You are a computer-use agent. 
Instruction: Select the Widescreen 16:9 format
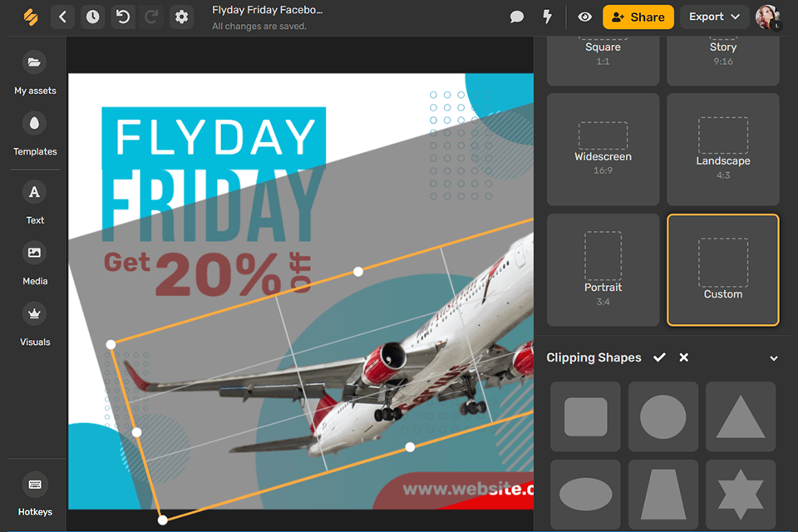pos(603,149)
